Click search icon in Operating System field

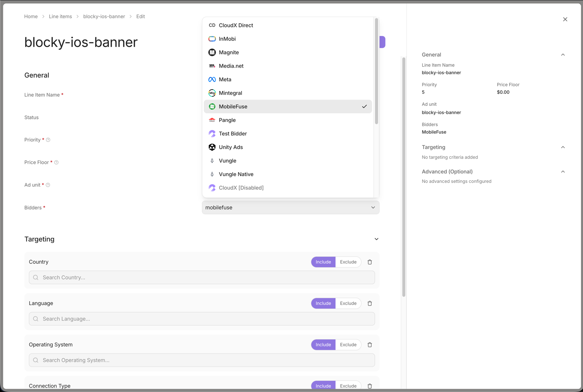pyautogui.click(x=36, y=360)
